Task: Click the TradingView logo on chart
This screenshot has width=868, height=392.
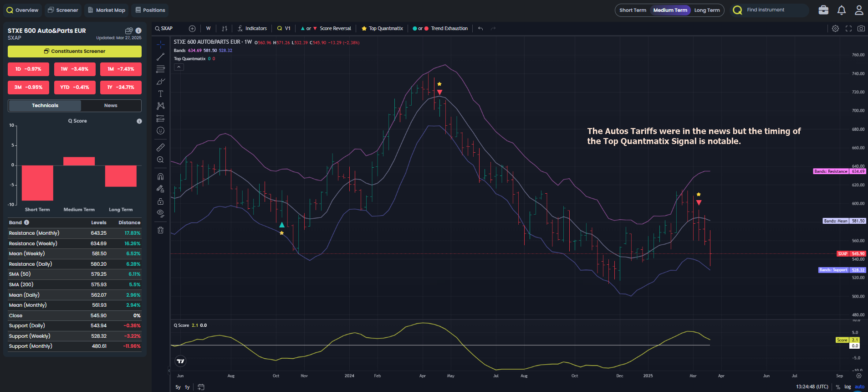Action: click(x=181, y=361)
